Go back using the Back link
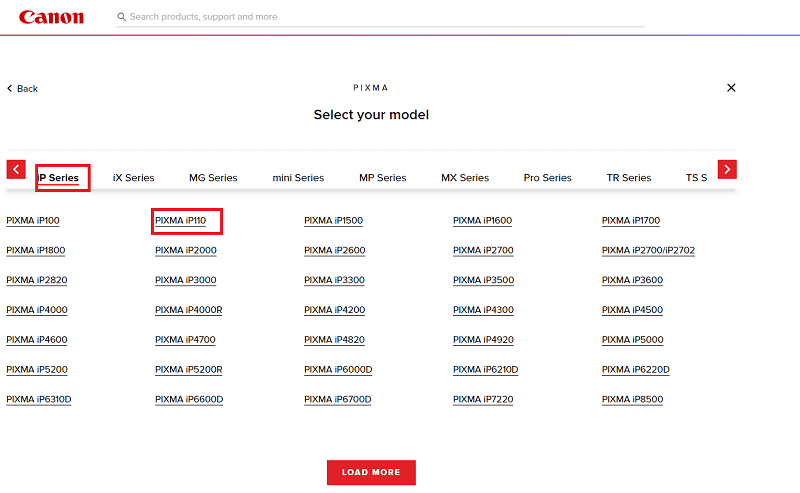The height and width of the screenshot is (493, 800). pos(22,88)
